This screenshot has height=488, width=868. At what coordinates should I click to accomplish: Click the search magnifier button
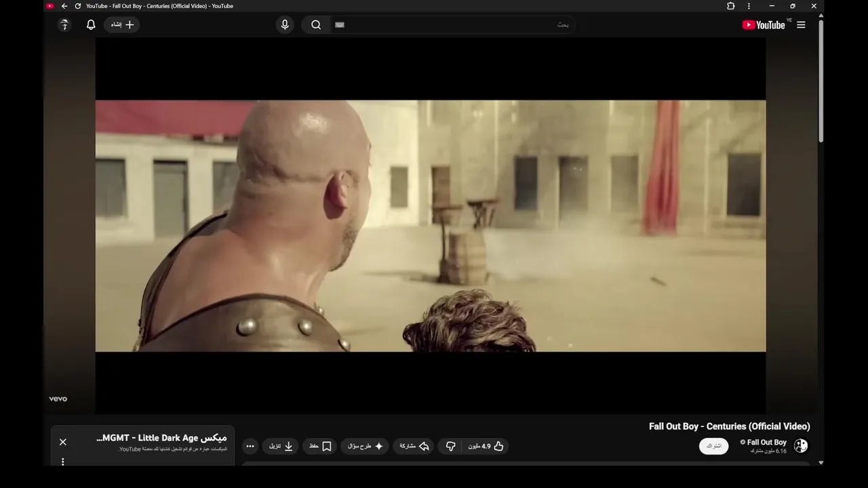[316, 25]
